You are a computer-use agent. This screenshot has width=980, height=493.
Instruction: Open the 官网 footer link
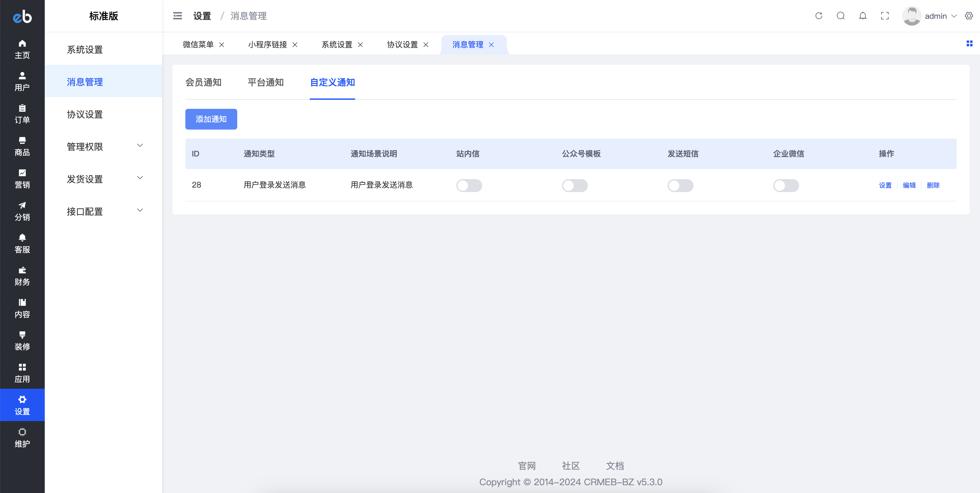527,466
